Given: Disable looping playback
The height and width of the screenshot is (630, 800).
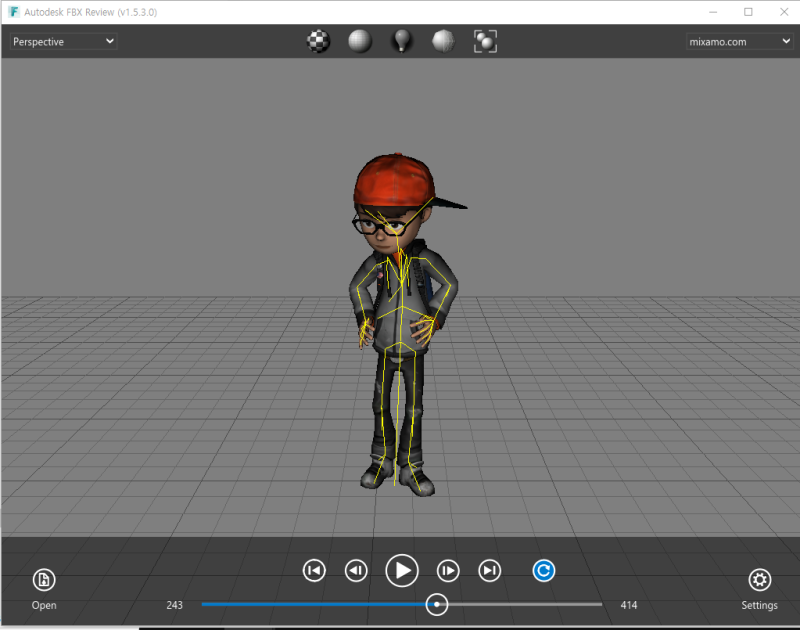Looking at the screenshot, I should 542,570.
